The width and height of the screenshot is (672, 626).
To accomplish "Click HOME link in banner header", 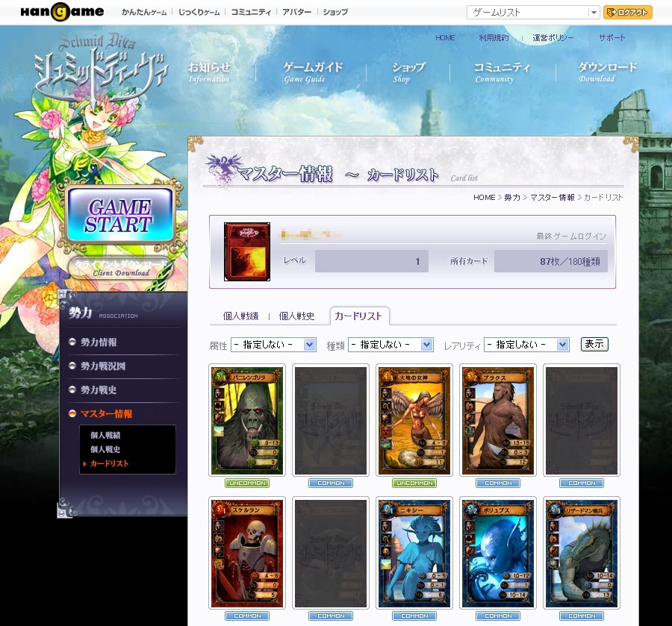I will point(445,38).
